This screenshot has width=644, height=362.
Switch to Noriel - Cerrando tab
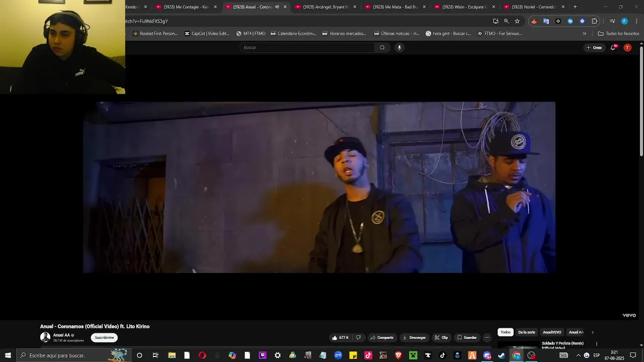click(x=534, y=7)
